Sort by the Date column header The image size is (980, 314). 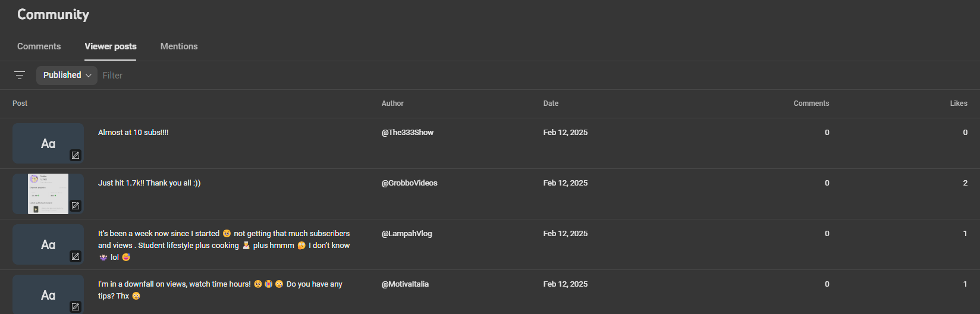(551, 103)
